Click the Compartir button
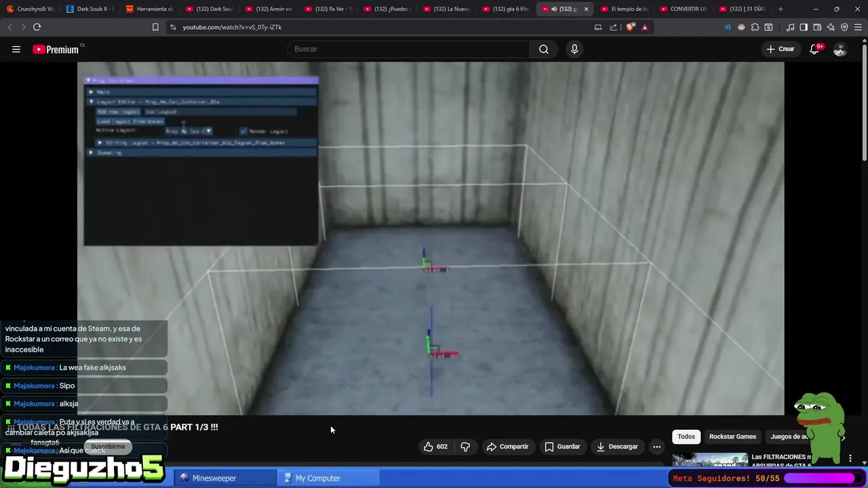This screenshot has height=488, width=868. click(507, 447)
